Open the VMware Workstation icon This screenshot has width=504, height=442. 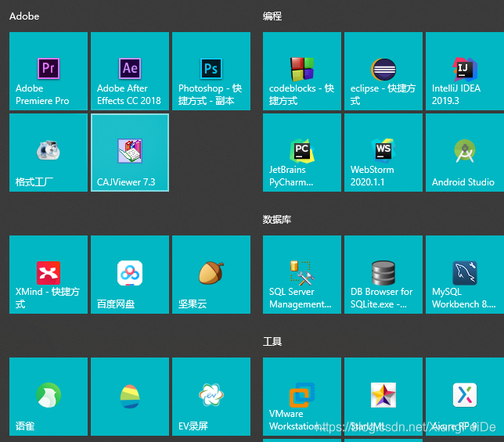[302, 395]
